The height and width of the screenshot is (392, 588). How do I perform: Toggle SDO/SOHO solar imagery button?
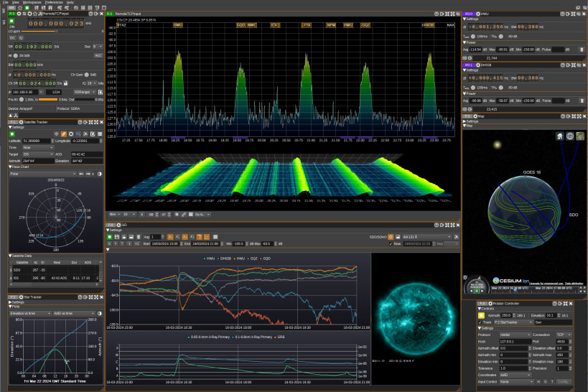391,237
